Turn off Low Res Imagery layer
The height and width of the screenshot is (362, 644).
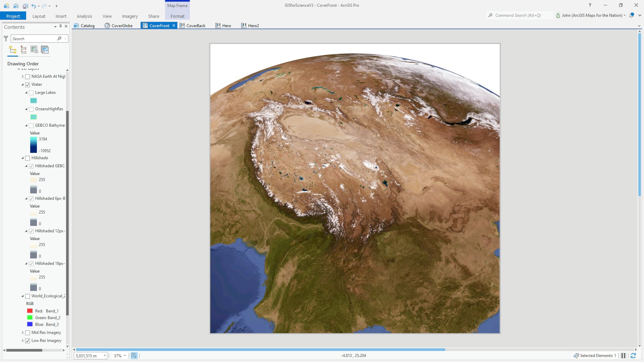[x=28, y=341]
